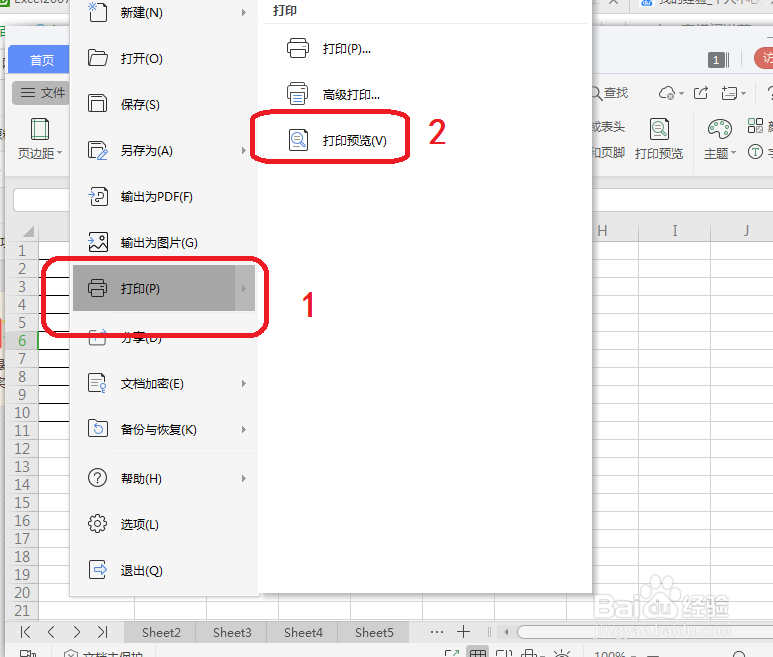Open the 帮助(H) help entry
The image size is (773, 657).
click(163, 479)
